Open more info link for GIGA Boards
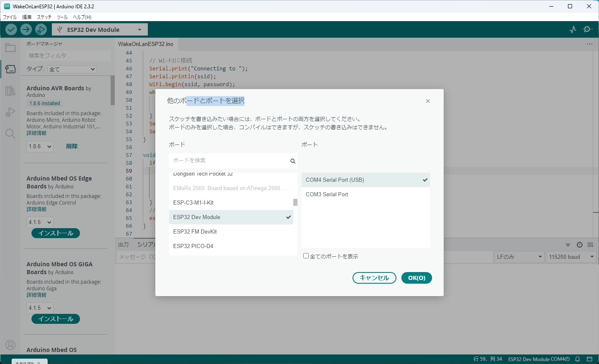Image resolution: width=599 pixels, height=364 pixels. (36, 295)
